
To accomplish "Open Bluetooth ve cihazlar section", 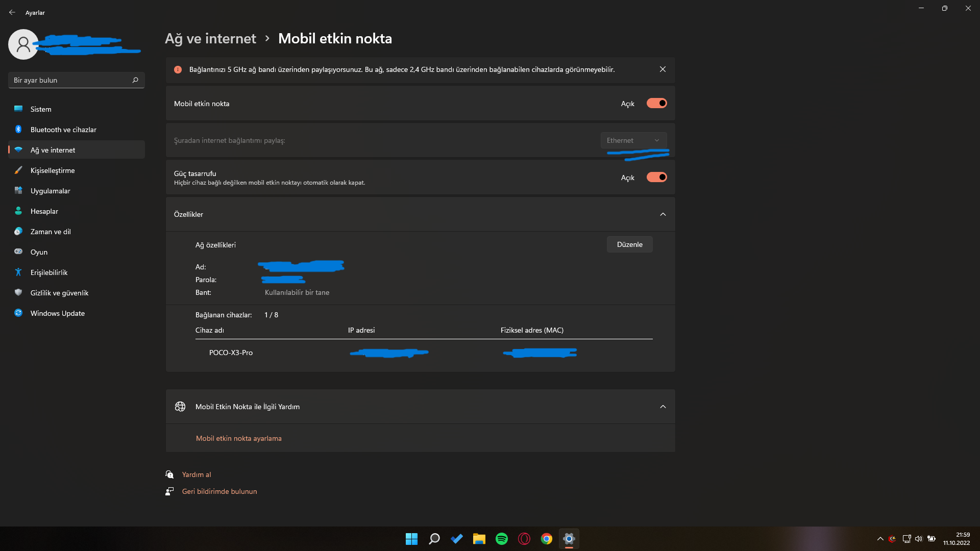I will click(x=63, y=130).
